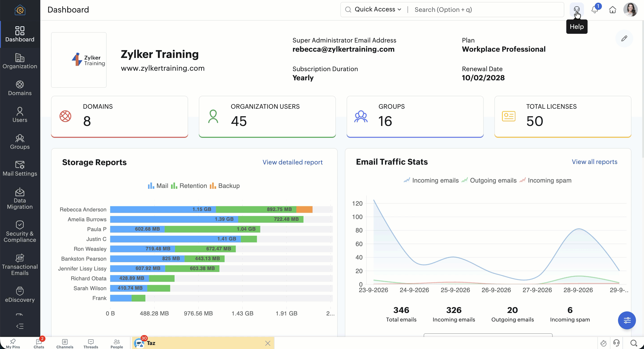Toggle the Incoming spam legend
Viewport: 644px width, 349px height.
point(545,180)
